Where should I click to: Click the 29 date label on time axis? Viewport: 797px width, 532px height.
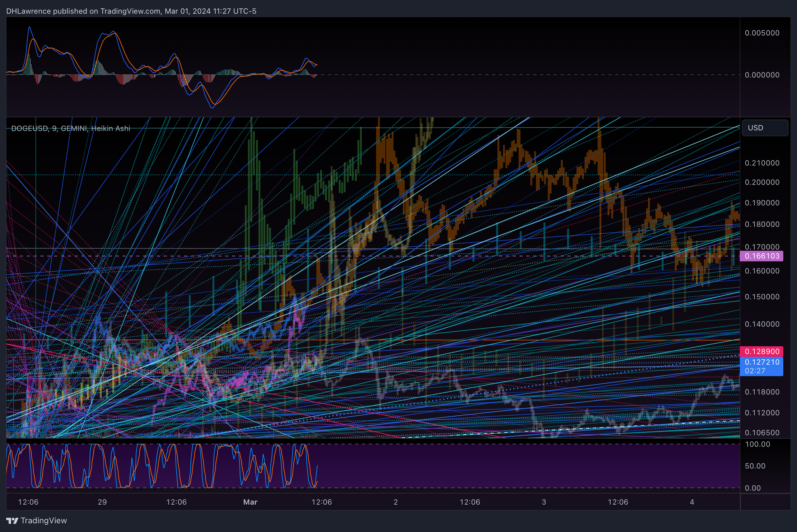coord(102,502)
